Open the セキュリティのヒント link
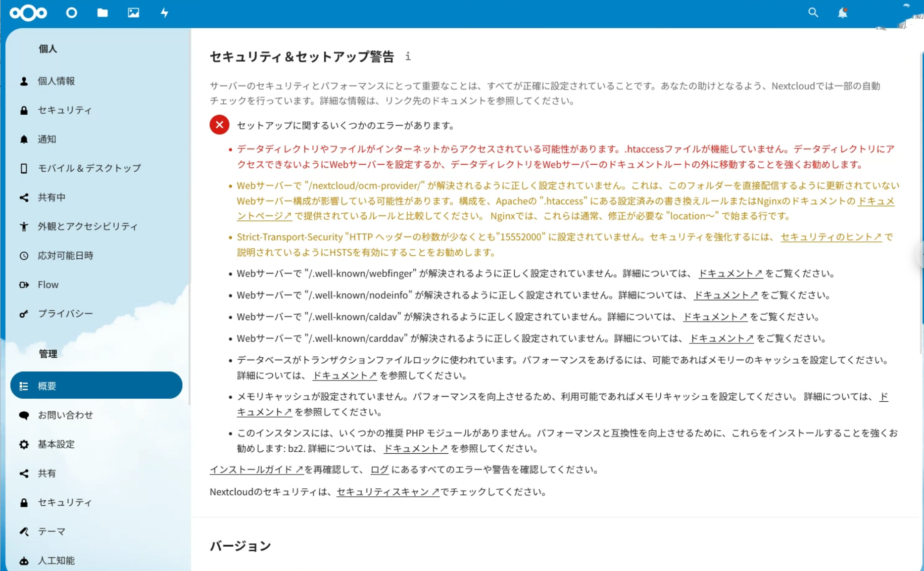Screen dimensions: 924x571 pos(831,237)
